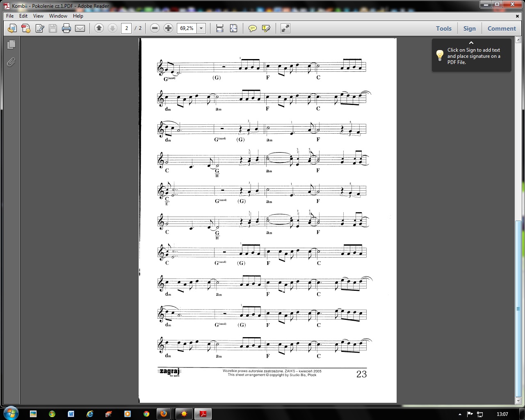Open Word from the taskbar
525x420 pixels.
71,414
